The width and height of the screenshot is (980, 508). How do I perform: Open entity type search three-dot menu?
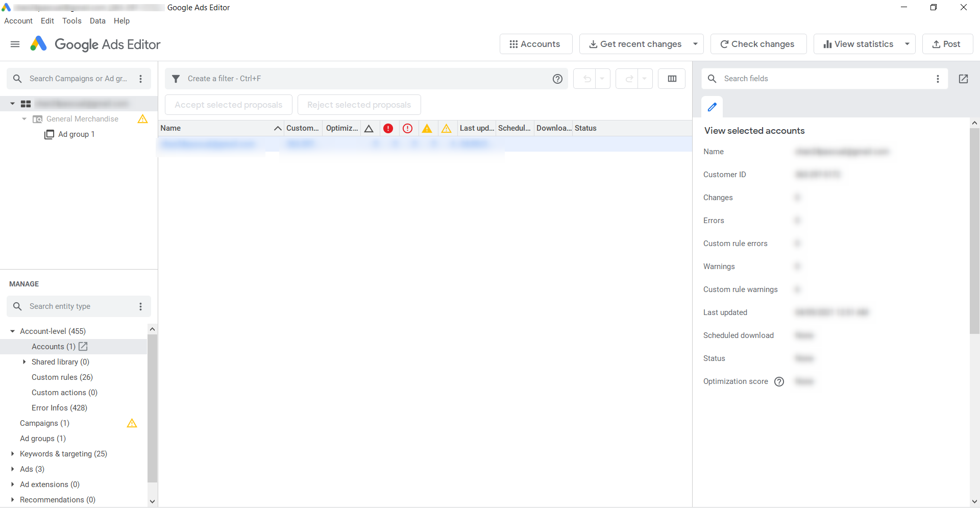(141, 306)
